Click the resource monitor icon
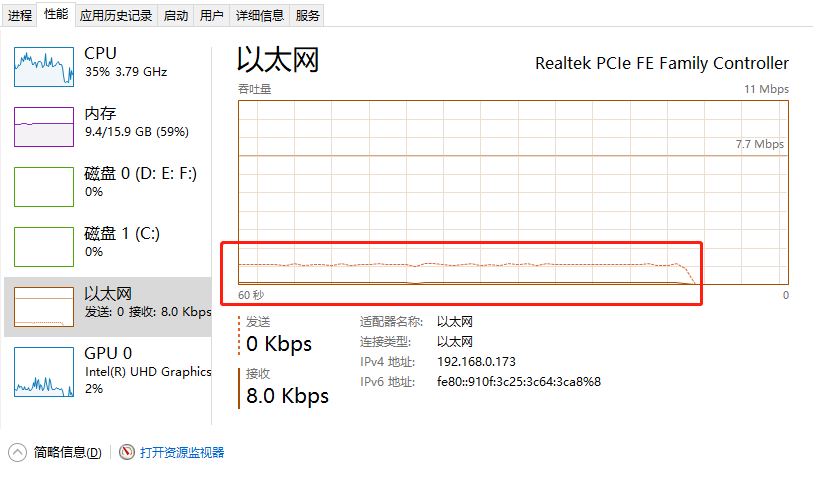The height and width of the screenshot is (477, 813). pyautogui.click(x=127, y=452)
